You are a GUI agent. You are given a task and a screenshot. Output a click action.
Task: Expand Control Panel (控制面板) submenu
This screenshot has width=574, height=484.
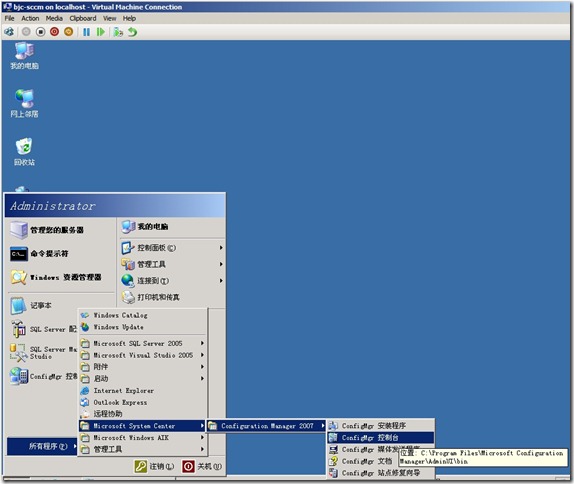(172, 248)
